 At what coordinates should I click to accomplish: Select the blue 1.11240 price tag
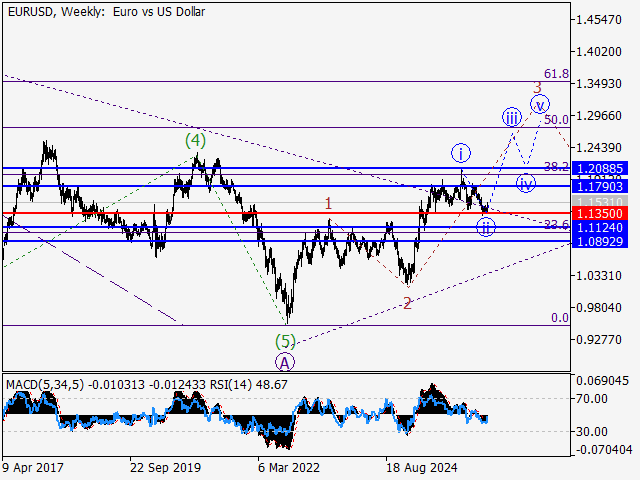coord(600,227)
